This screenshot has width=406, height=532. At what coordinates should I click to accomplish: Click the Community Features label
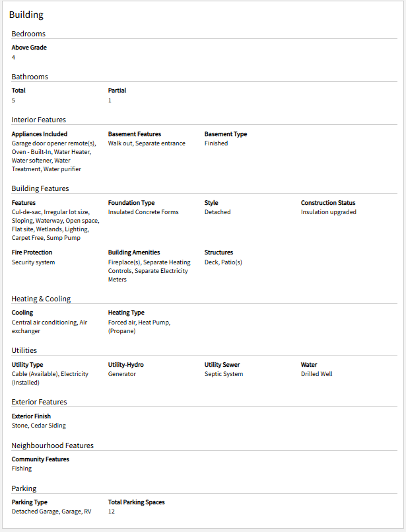(x=40, y=459)
